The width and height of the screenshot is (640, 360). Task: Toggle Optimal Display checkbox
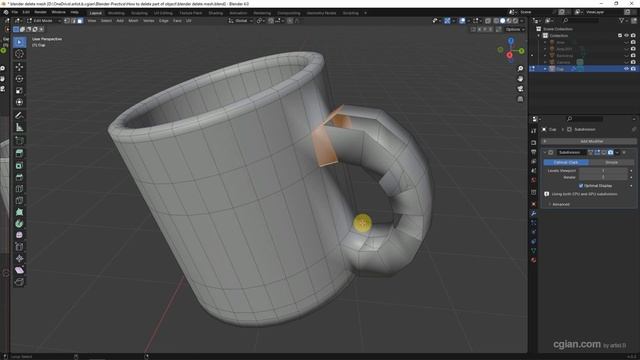click(581, 186)
